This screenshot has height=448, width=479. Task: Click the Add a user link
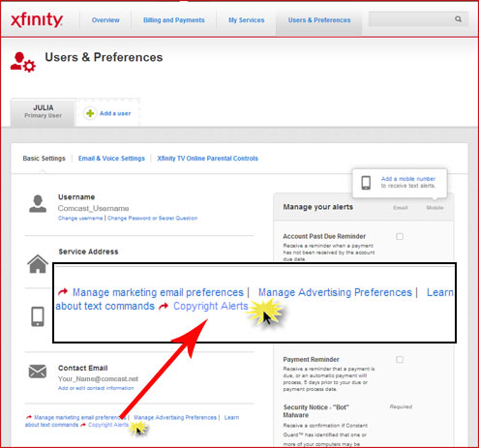pos(115,113)
